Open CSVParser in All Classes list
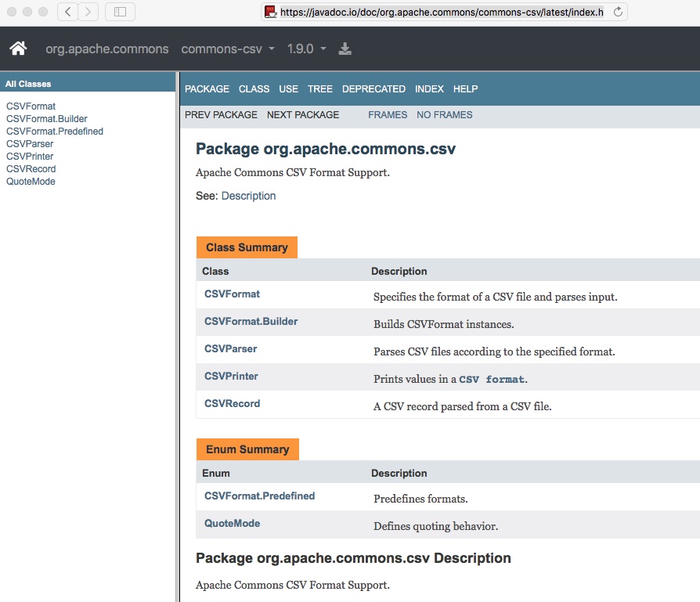 [30, 144]
